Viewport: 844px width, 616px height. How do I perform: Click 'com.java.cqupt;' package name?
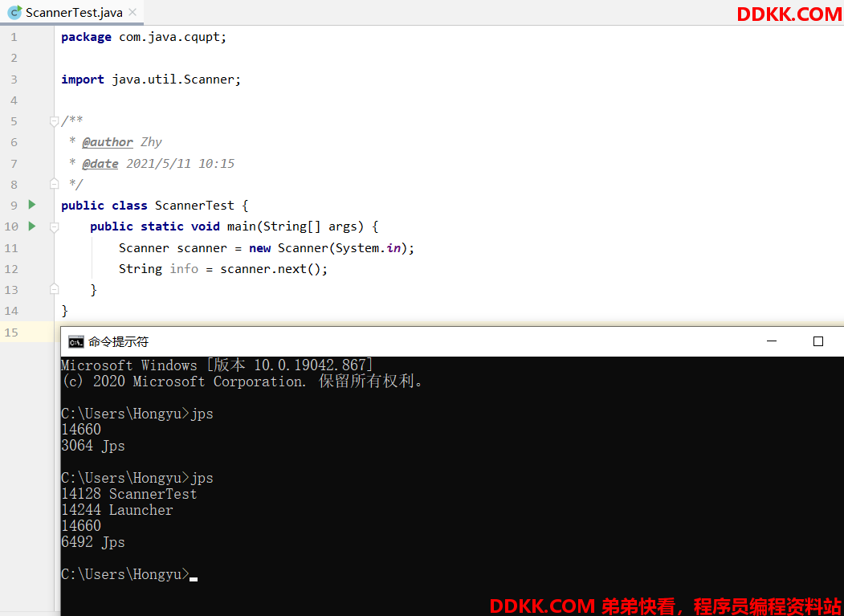(173, 37)
